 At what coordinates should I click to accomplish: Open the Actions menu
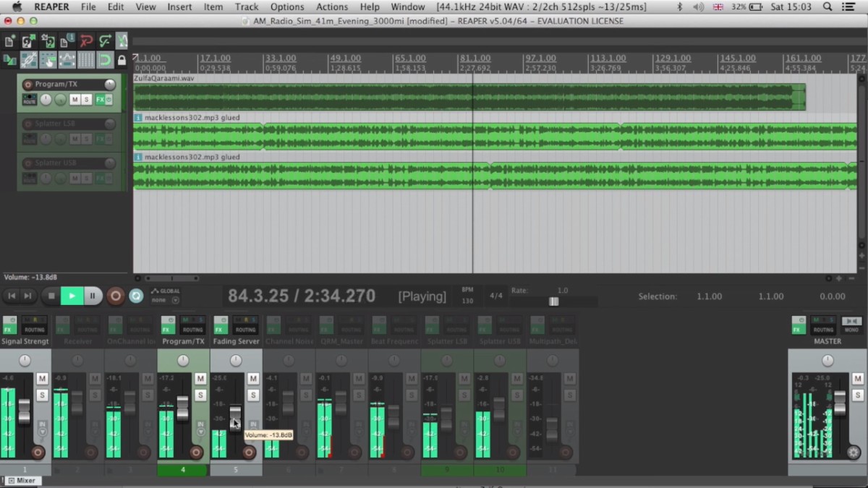332,7
